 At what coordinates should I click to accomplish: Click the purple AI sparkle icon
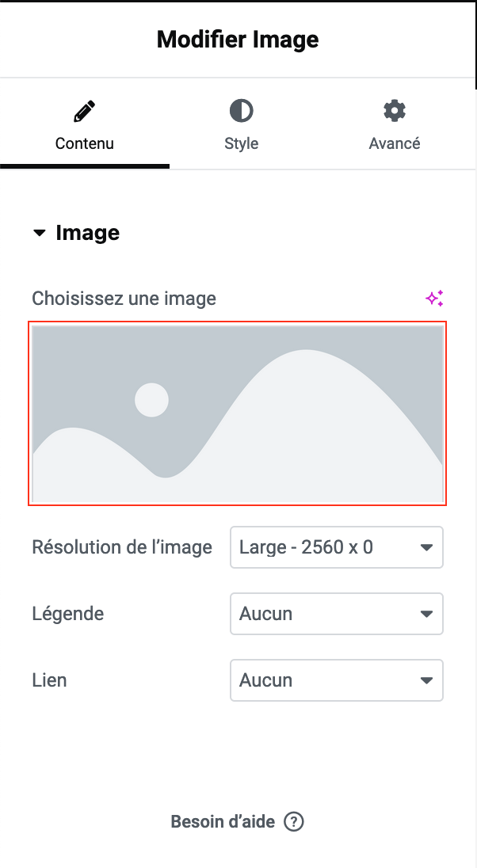click(434, 299)
